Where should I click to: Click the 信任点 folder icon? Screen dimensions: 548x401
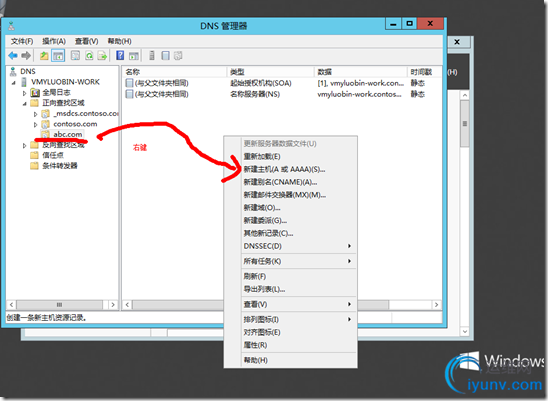[34, 155]
